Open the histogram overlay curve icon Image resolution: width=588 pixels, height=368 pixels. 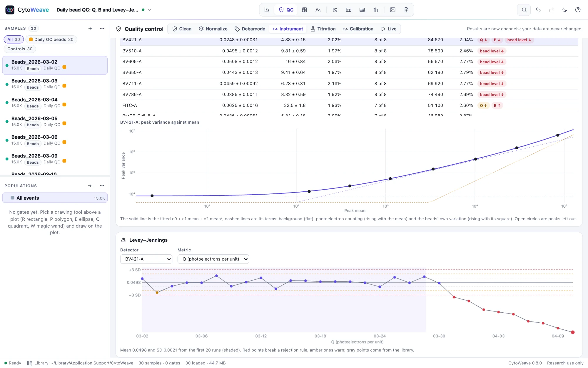318,10
